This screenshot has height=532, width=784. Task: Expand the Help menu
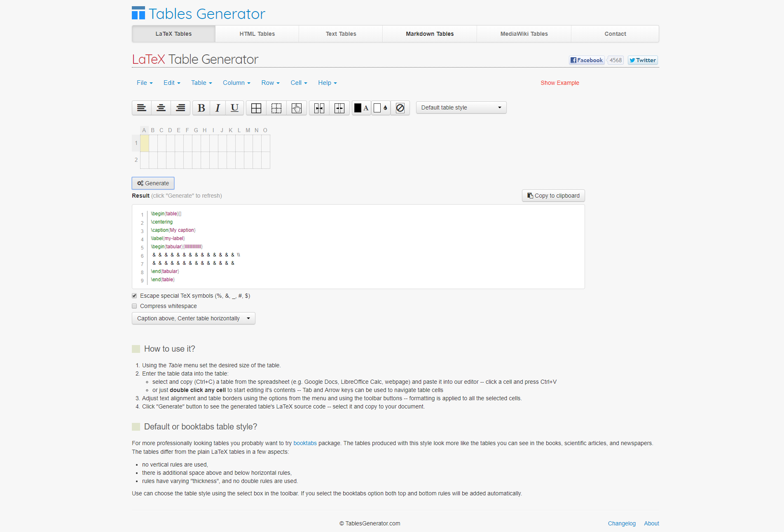(x=328, y=83)
